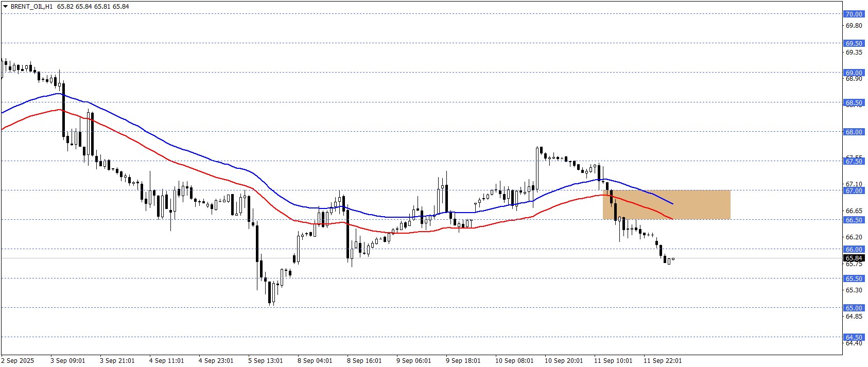The width and height of the screenshot is (868, 367).
Task: Click the 69.00 price level label
Action: click(854, 73)
